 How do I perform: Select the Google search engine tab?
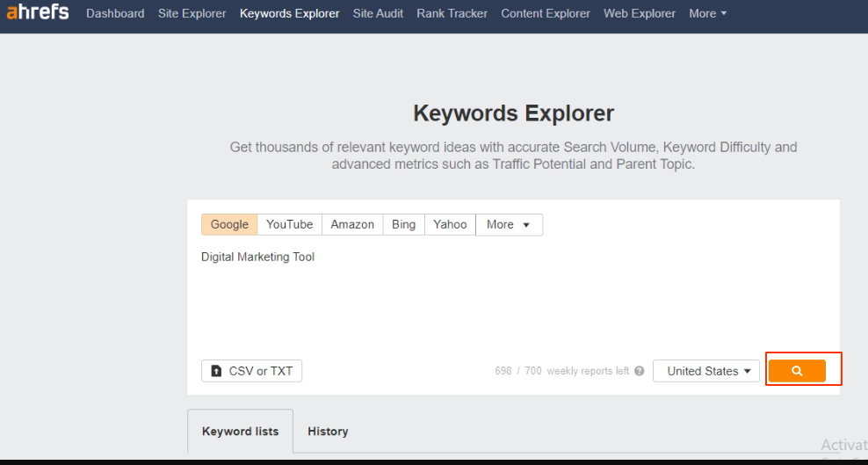(x=229, y=225)
